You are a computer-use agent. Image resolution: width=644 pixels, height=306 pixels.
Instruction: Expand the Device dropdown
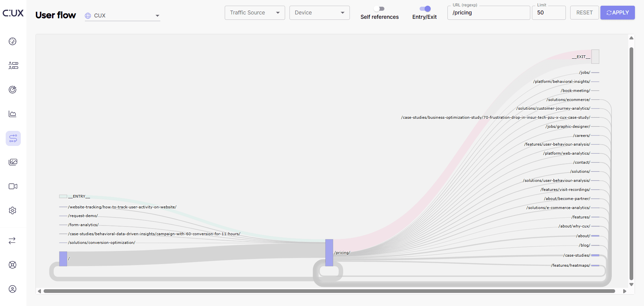(320, 13)
